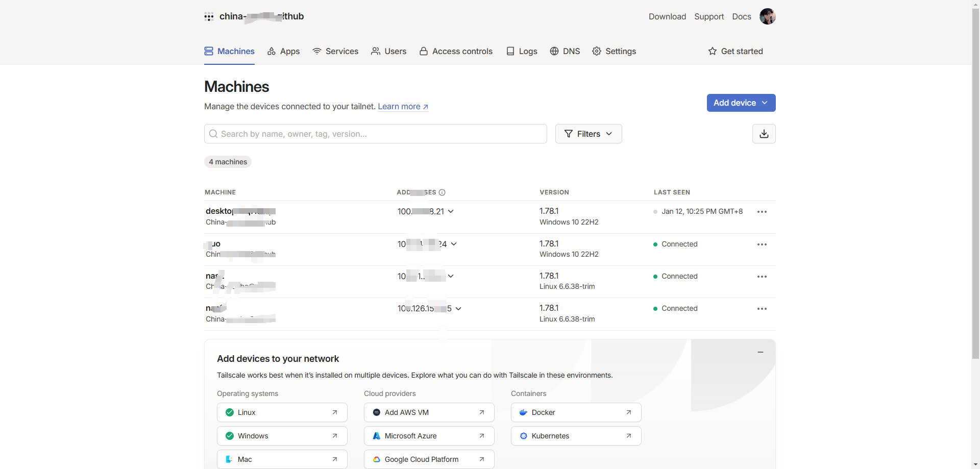Open the Filters dropdown

589,134
